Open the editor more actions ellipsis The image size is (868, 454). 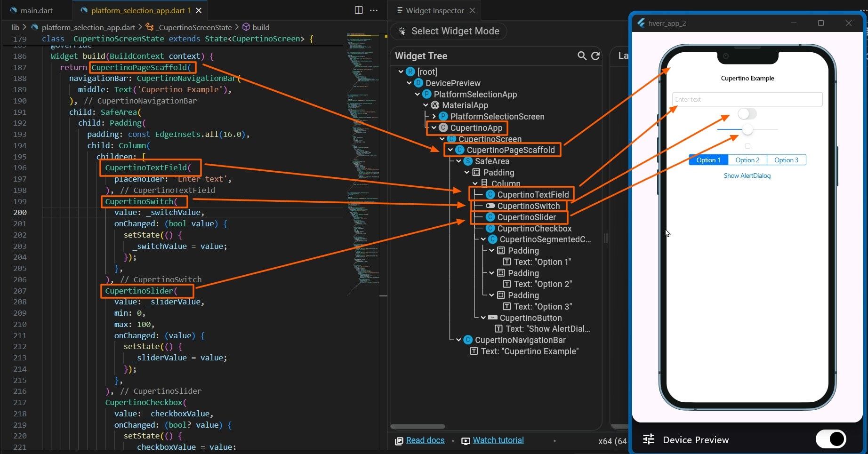[x=374, y=10]
